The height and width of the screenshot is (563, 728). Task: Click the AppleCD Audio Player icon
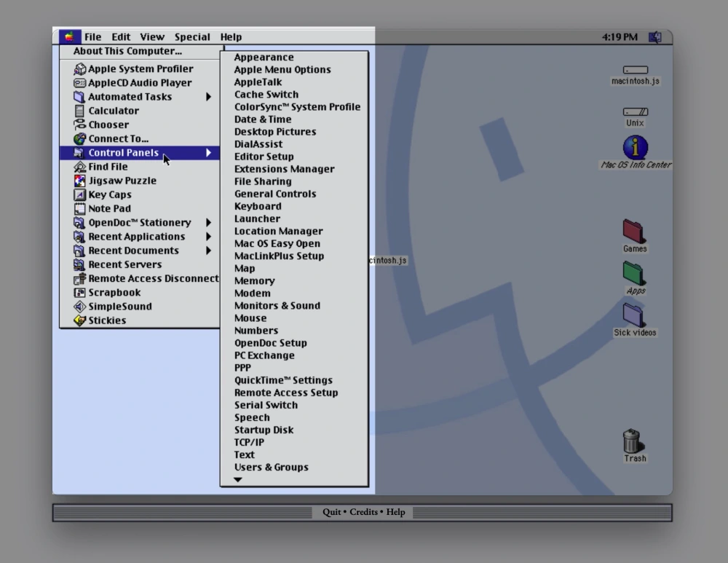[x=80, y=83]
